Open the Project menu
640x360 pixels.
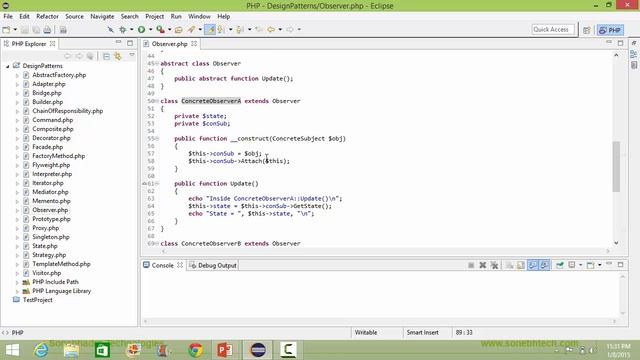coord(154,16)
